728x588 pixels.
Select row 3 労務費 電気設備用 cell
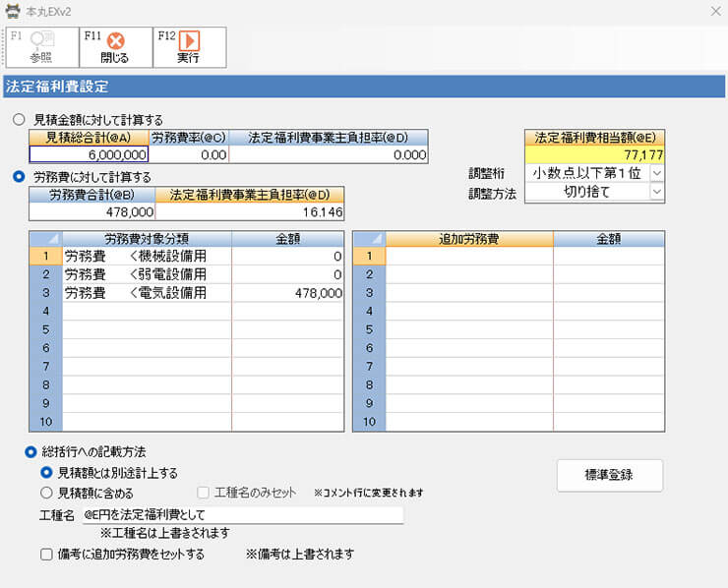(147, 293)
